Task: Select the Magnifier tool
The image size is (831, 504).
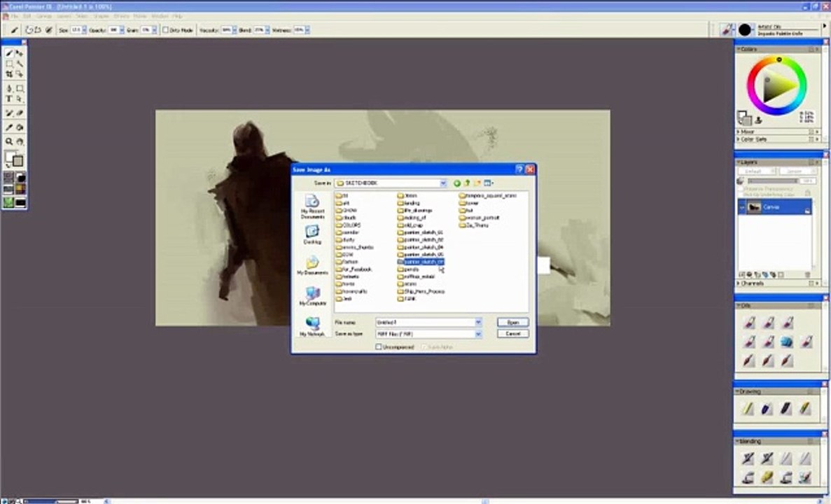Action: pyautogui.click(x=9, y=141)
